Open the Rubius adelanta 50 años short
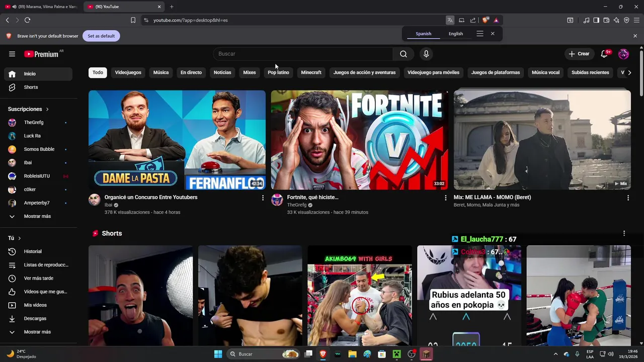This screenshot has width=644, height=362. [469, 296]
